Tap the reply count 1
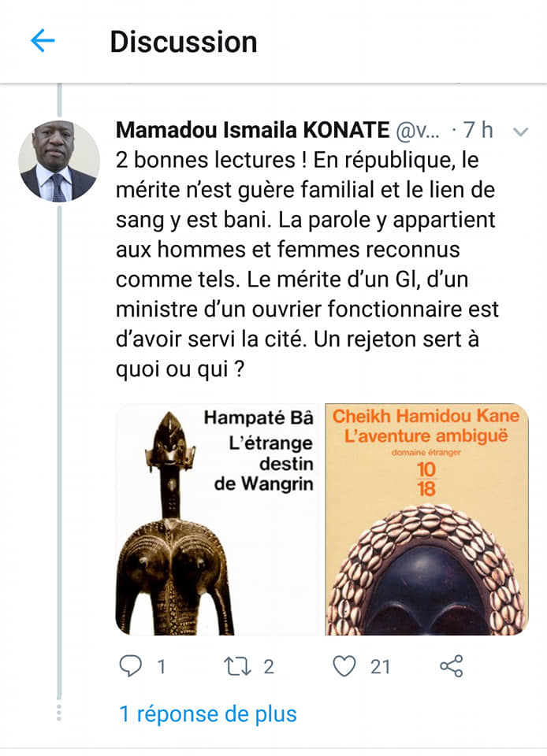Screen dimensions: 547x756 click(161, 667)
